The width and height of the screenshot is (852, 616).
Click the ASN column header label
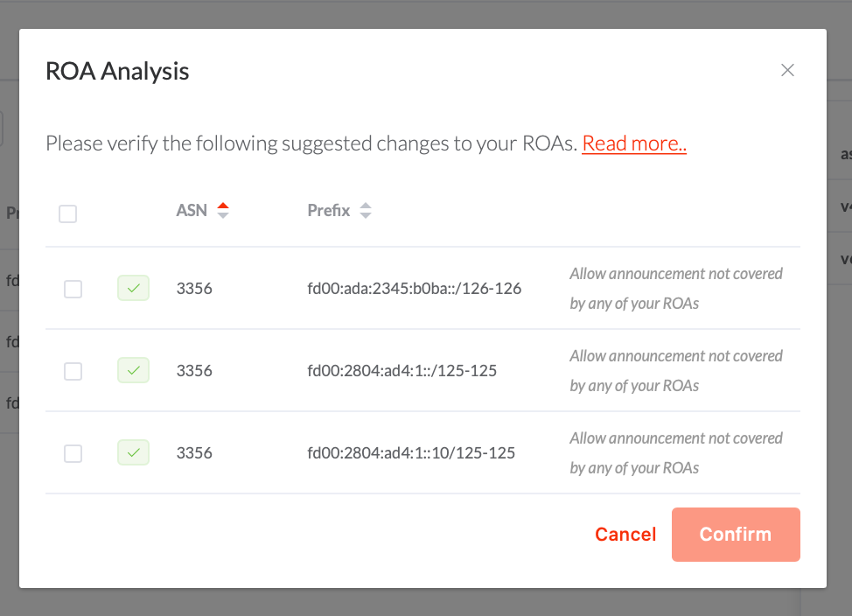click(192, 210)
